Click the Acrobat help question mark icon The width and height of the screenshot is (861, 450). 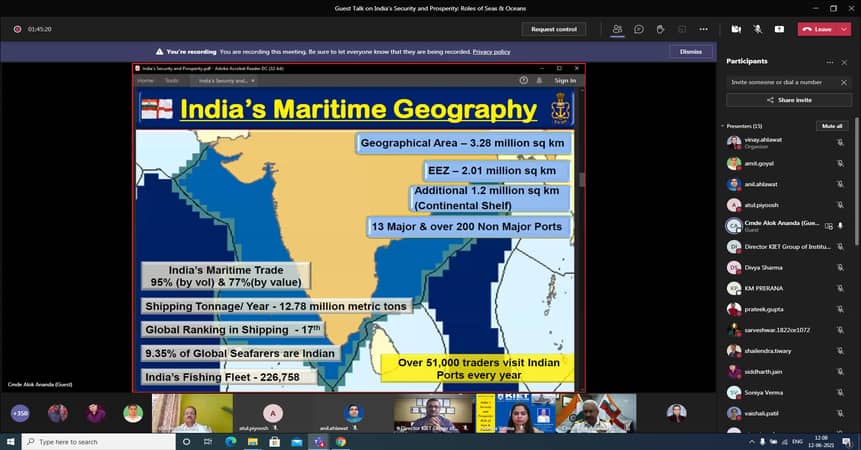[x=523, y=80]
